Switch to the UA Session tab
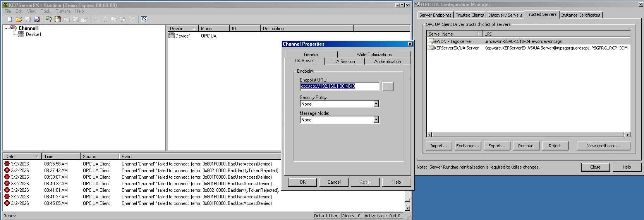Viewport: 644px width, 220px height. coord(344,61)
